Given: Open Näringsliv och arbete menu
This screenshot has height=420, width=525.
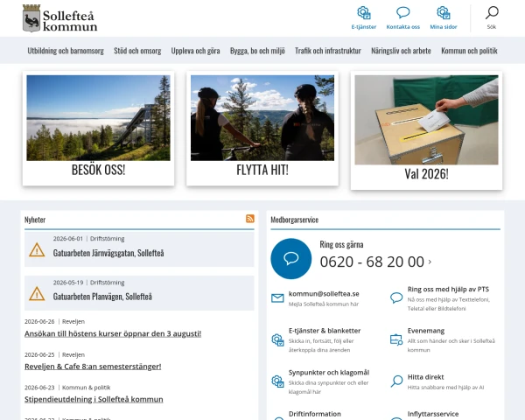Looking at the screenshot, I should pos(401,51).
